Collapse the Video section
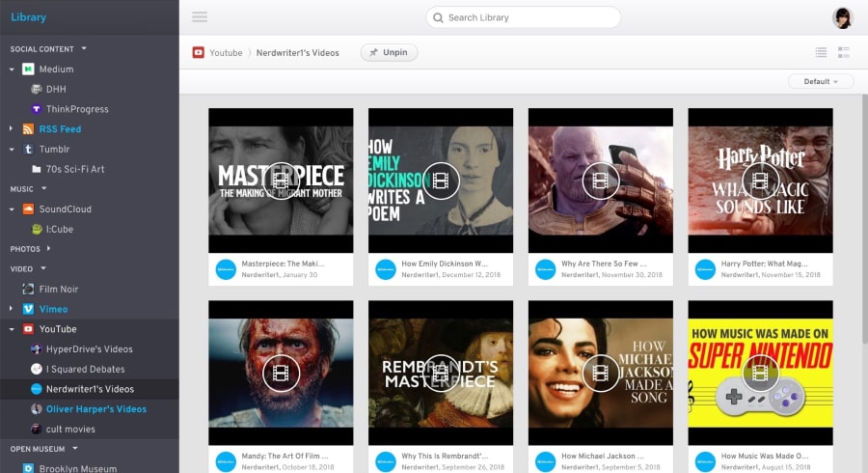 click(x=43, y=268)
